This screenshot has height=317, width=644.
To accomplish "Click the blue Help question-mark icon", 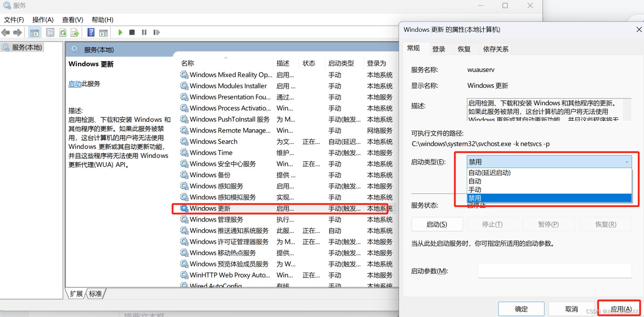I will point(91,32).
